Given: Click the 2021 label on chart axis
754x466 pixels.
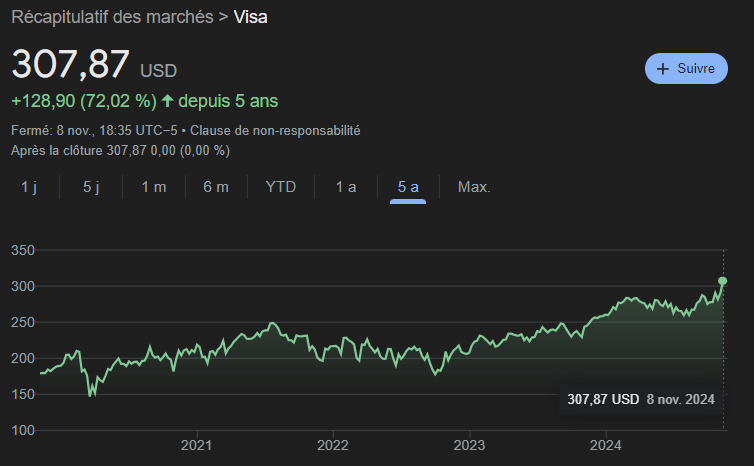Looking at the screenshot, I should pyautogui.click(x=196, y=445).
